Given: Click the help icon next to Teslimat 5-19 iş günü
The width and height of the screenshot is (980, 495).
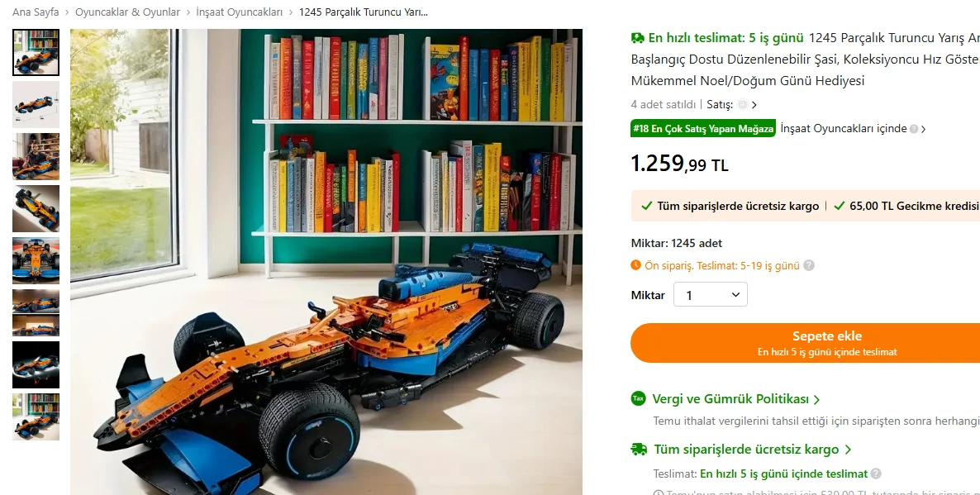Looking at the screenshot, I should click(809, 265).
